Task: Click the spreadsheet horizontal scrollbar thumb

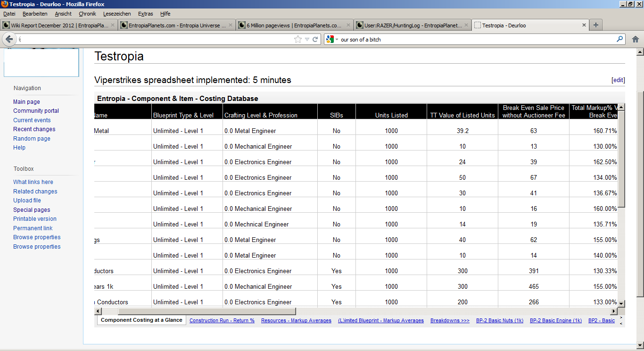Action: (x=206, y=311)
